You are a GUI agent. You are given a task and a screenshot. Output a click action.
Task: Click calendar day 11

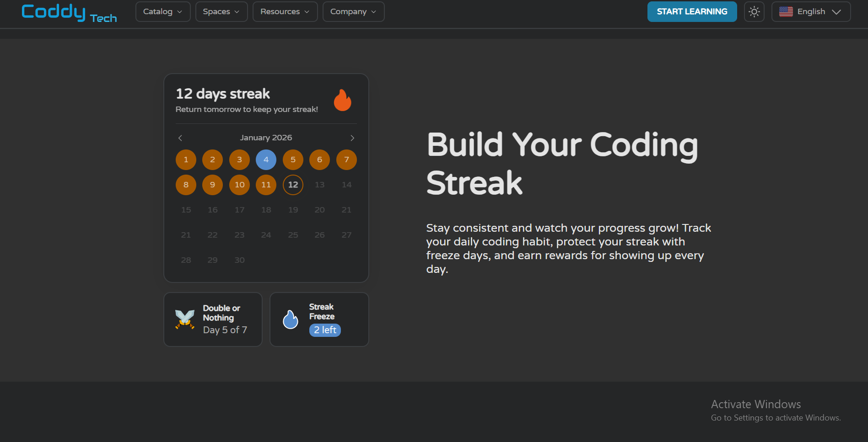click(266, 185)
